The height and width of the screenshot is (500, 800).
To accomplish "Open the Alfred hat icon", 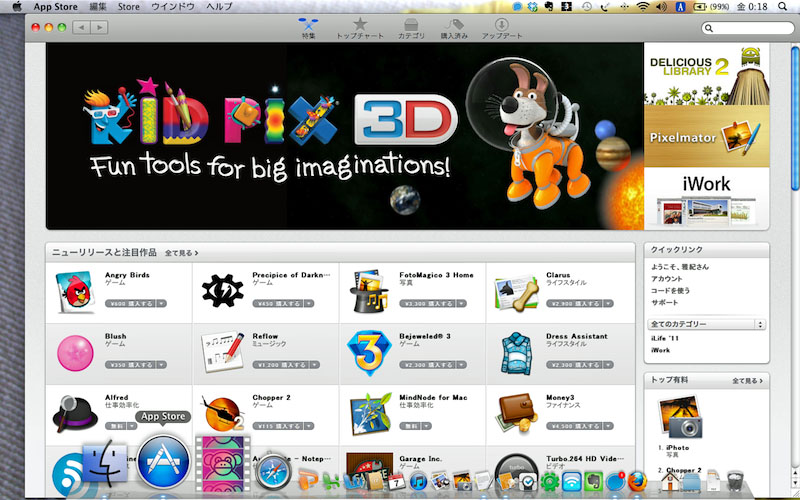I will click(x=75, y=414).
